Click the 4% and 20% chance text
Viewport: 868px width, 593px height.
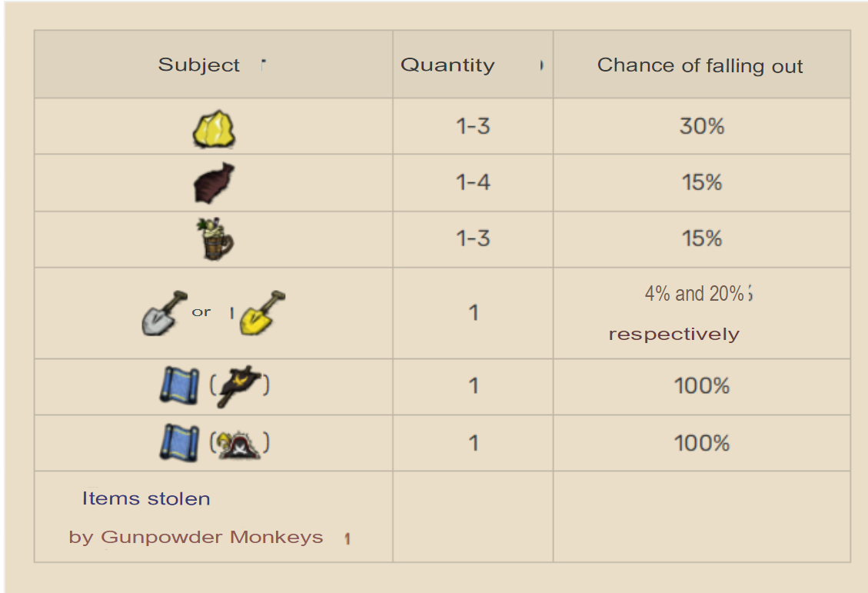click(694, 293)
